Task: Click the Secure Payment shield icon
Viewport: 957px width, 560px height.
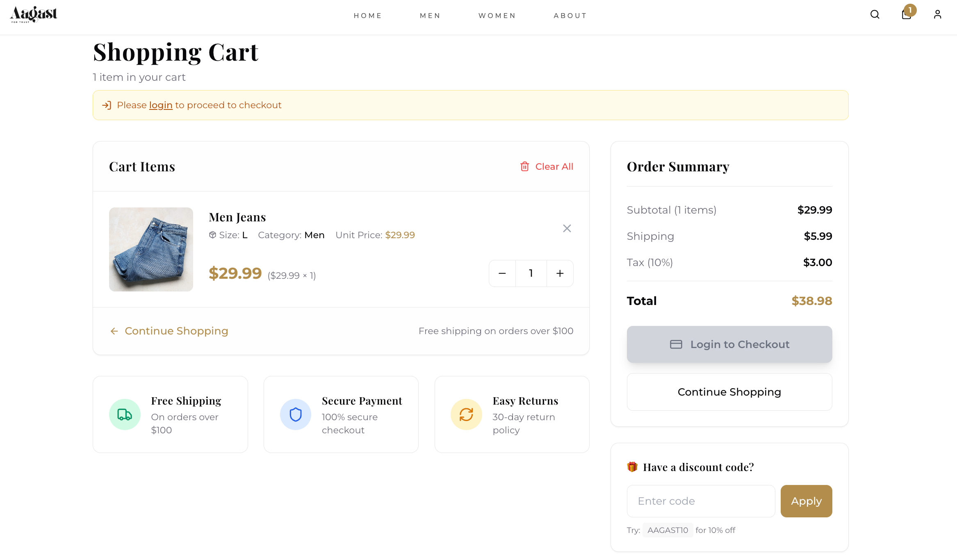Action: point(295,414)
